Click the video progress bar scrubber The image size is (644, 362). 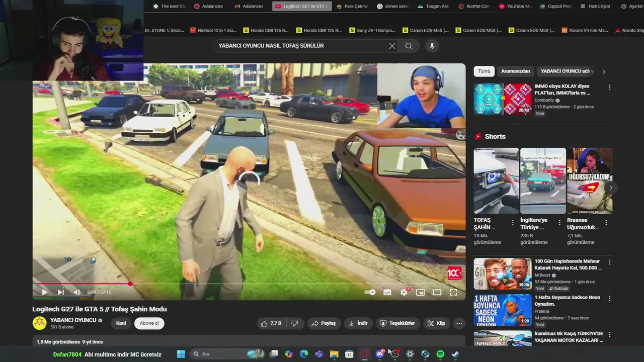(x=130, y=284)
